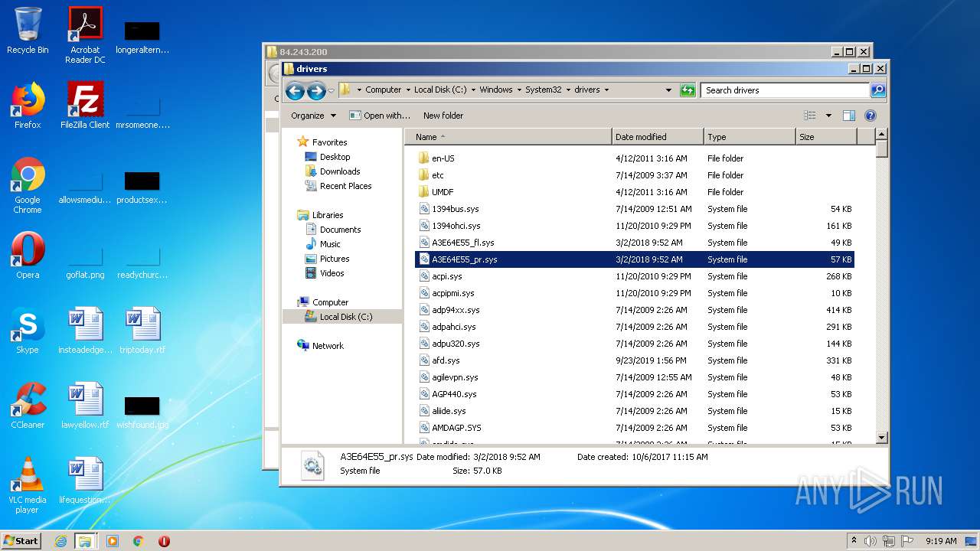
Task: Click the Refresh button beside address bar
Action: [x=688, y=90]
